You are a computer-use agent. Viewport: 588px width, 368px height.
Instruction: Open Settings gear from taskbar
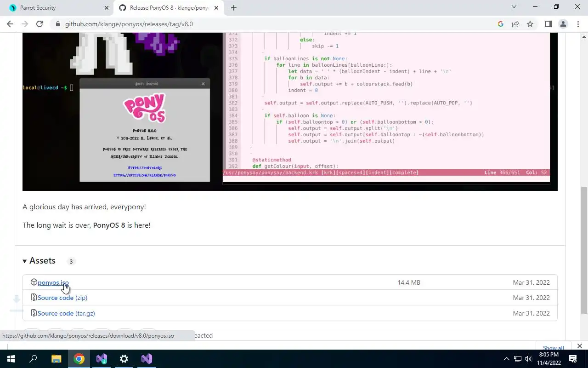pyautogui.click(x=124, y=359)
